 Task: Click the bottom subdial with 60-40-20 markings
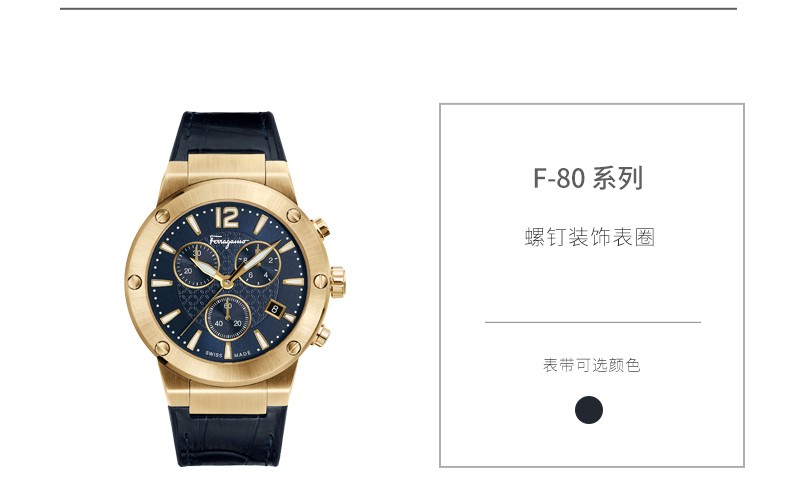click(228, 318)
